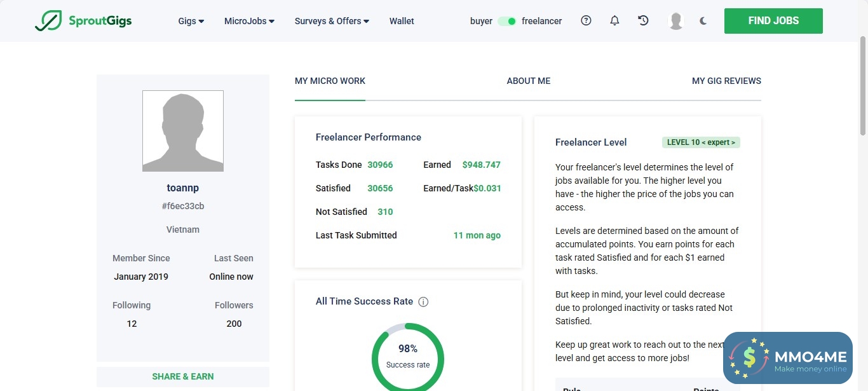Viewport: 868px width, 391px height.
Task: Select the My Micro Work tab
Action: point(330,81)
